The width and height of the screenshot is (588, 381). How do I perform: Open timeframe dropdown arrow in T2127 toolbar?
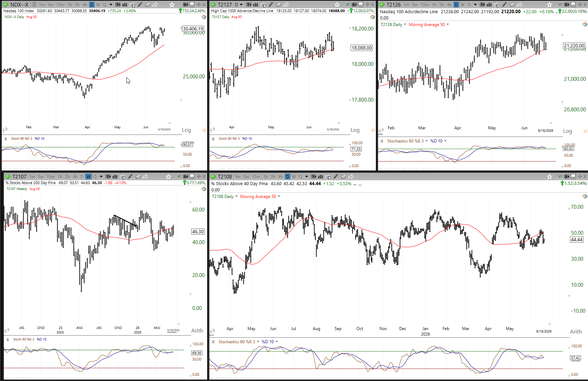241,5
